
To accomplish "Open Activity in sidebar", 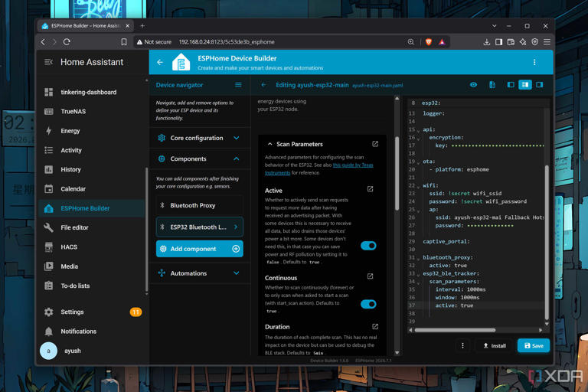I will [x=71, y=150].
